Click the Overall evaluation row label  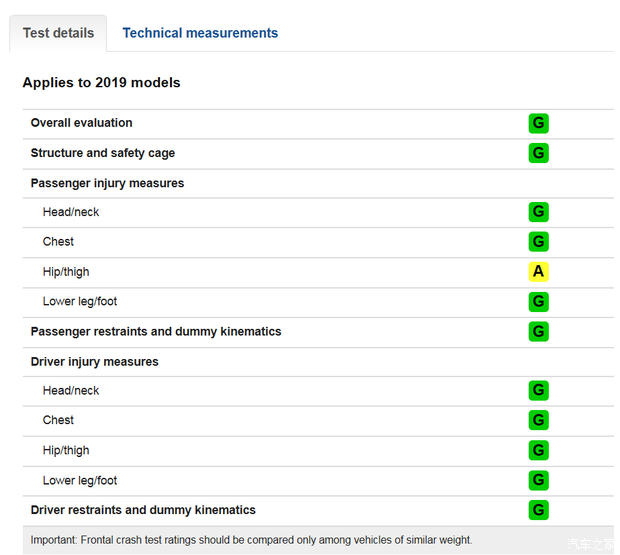(x=81, y=123)
